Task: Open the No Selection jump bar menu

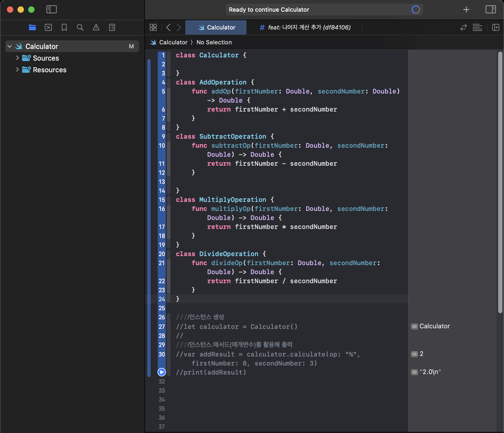Action: (214, 42)
